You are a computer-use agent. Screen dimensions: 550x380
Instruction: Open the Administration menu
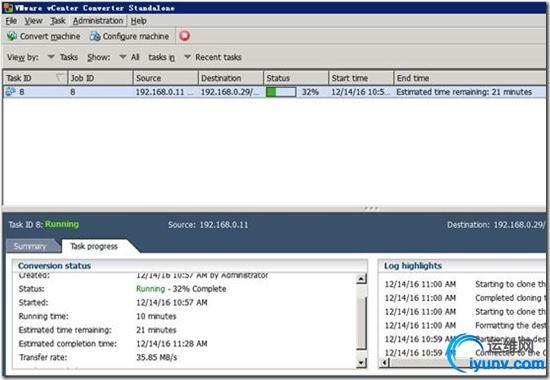point(98,21)
